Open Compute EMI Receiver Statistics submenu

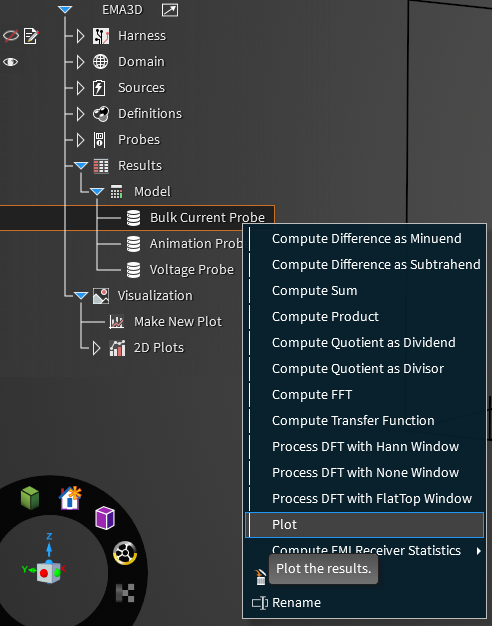[366, 551]
